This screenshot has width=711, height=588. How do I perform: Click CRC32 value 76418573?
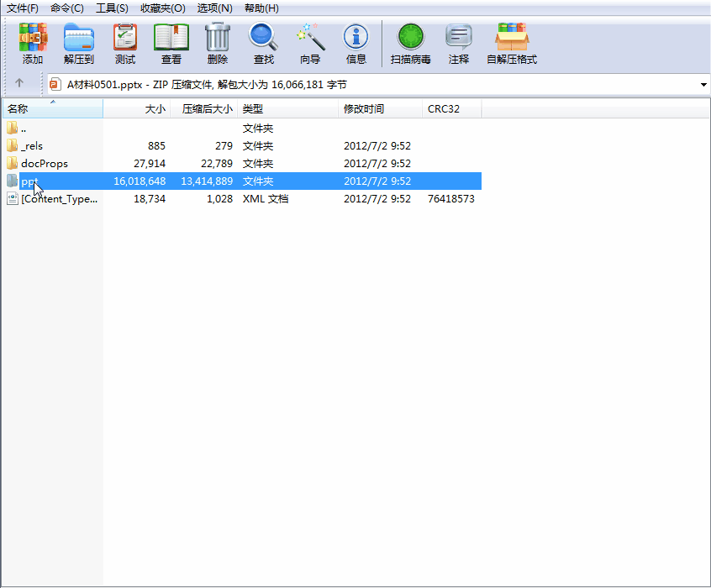click(x=451, y=198)
